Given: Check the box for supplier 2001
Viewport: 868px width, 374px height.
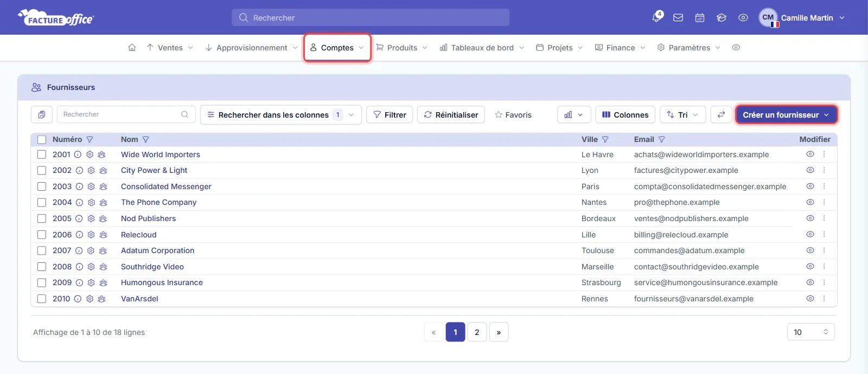Looking at the screenshot, I should [42, 154].
